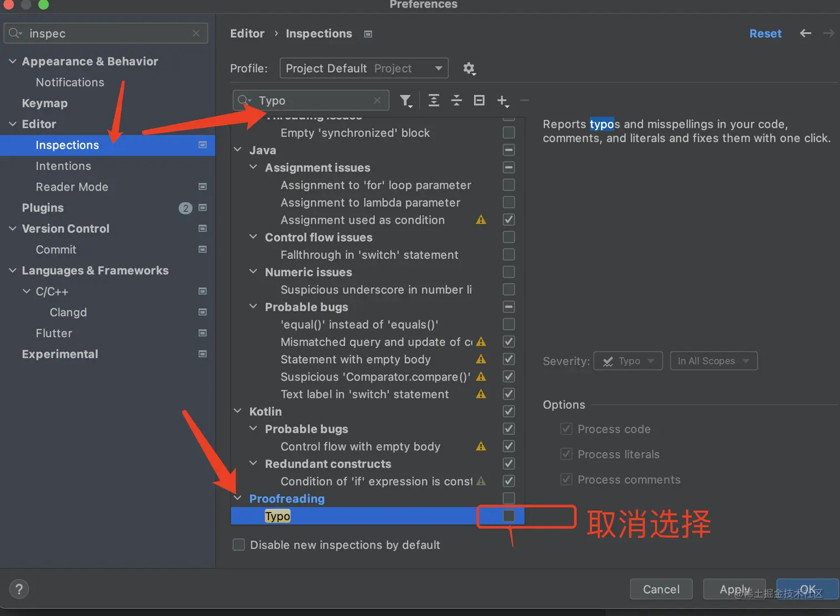840x616 pixels.
Task: Collapse Appearance & Behavior in sidebar
Action: point(12,61)
